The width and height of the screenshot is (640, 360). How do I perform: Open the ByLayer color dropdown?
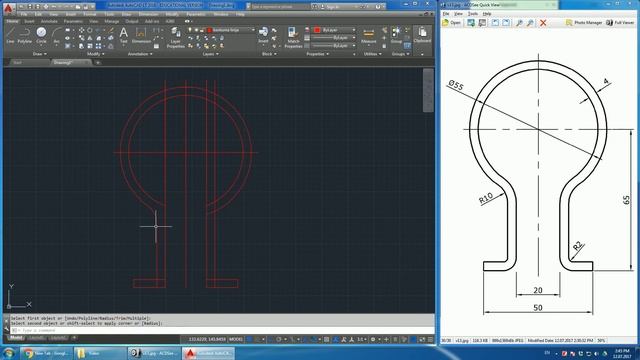click(353, 30)
